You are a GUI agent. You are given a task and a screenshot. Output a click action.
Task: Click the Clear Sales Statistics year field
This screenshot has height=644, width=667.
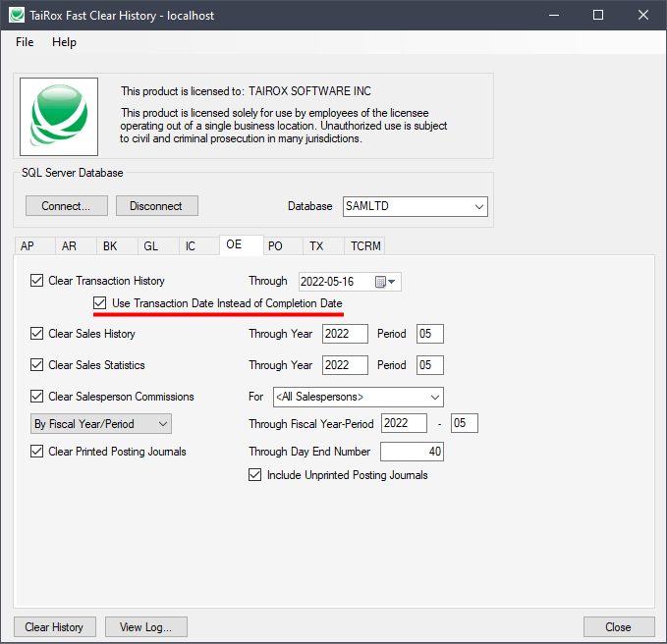click(x=345, y=365)
